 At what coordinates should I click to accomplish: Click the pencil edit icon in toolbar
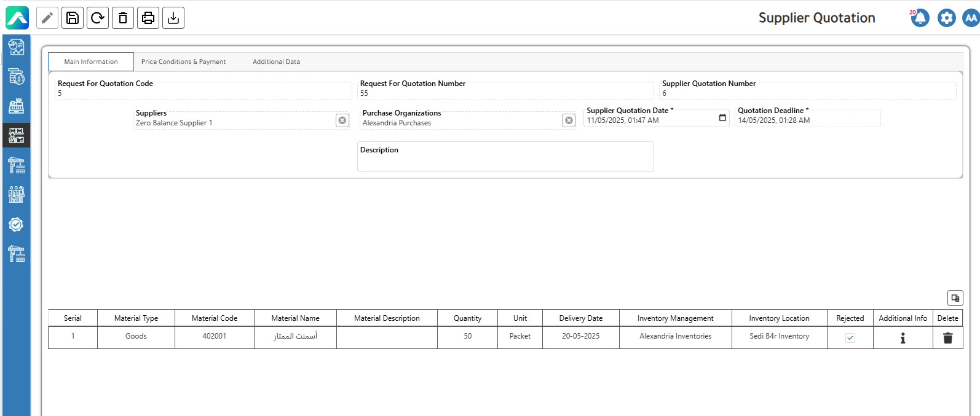click(x=47, y=18)
